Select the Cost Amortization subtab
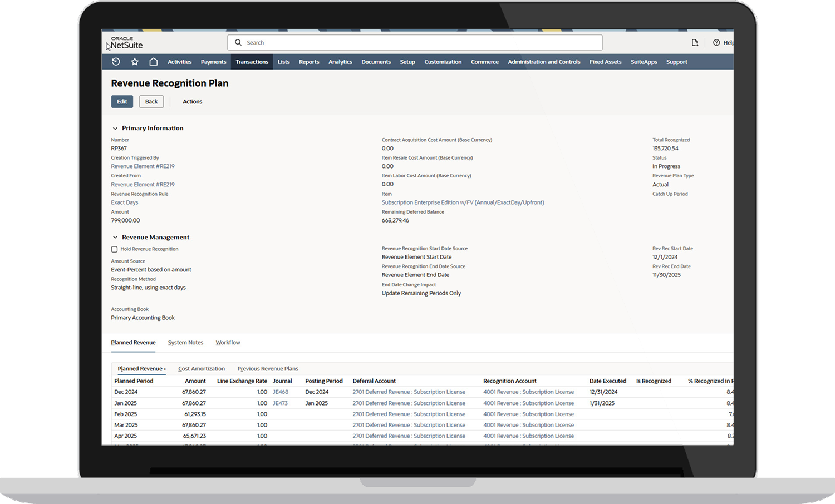 [x=202, y=368]
